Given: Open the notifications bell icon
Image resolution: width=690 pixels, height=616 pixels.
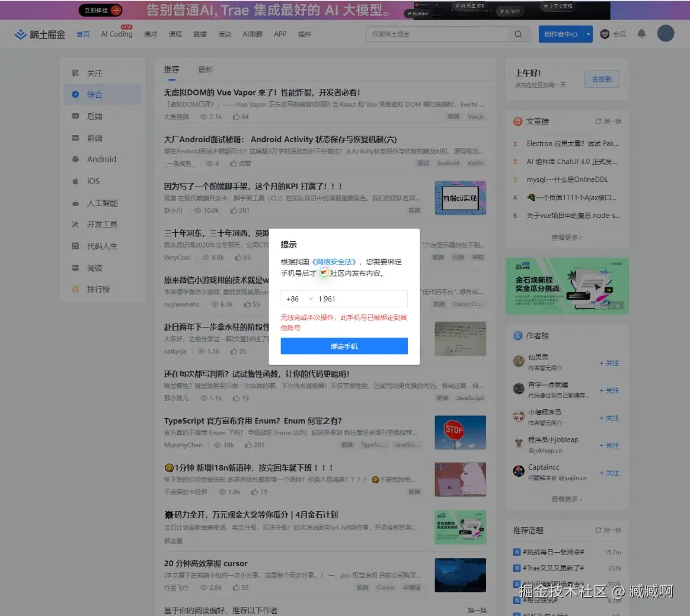Looking at the screenshot, I should point(641,34).
